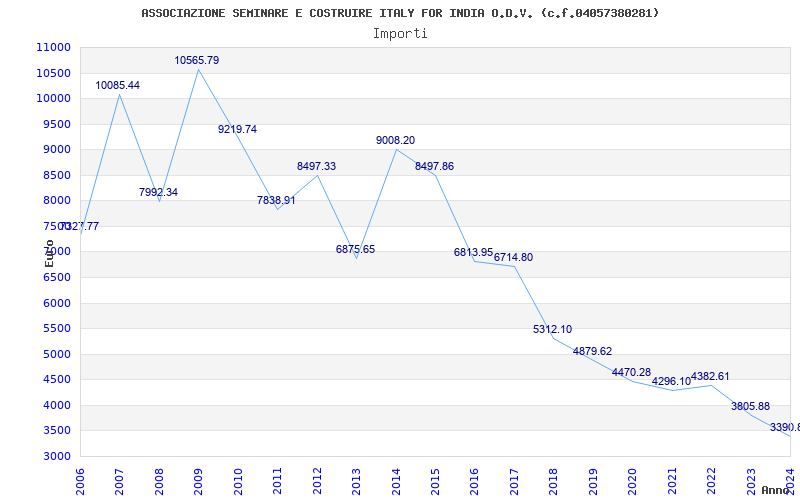Click x-axis year 2021
The height and width of the screenshot is (500, 800).
click(672, 481)
